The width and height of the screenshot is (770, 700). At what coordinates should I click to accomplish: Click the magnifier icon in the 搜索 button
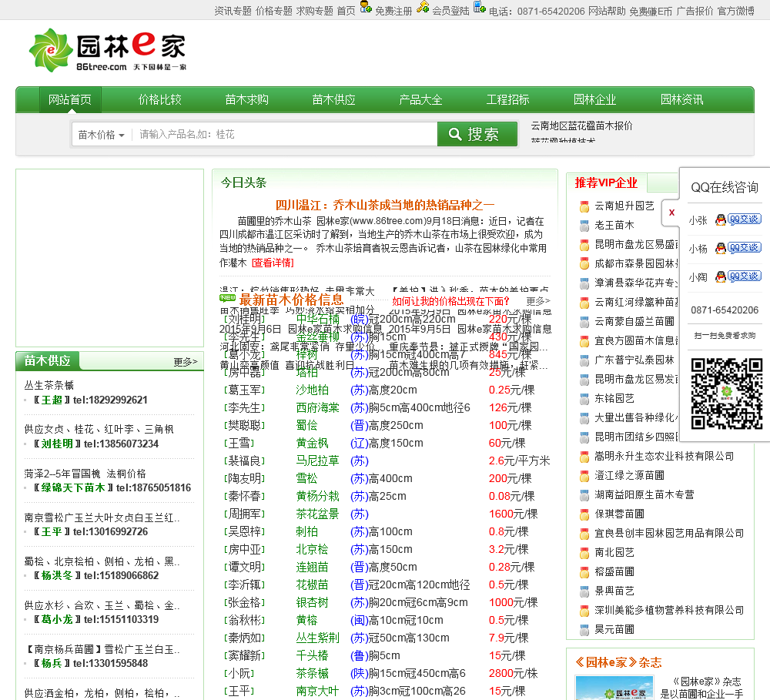[x=455, y=134]
